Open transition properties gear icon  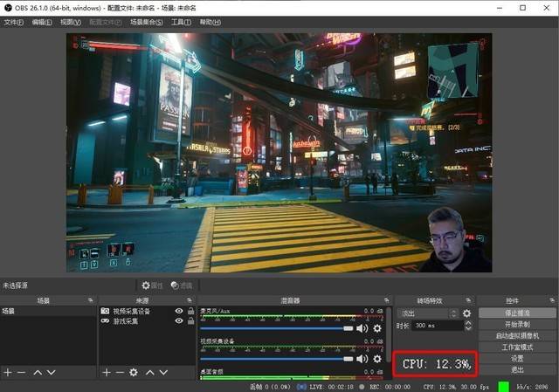click(x=466, y=313)
